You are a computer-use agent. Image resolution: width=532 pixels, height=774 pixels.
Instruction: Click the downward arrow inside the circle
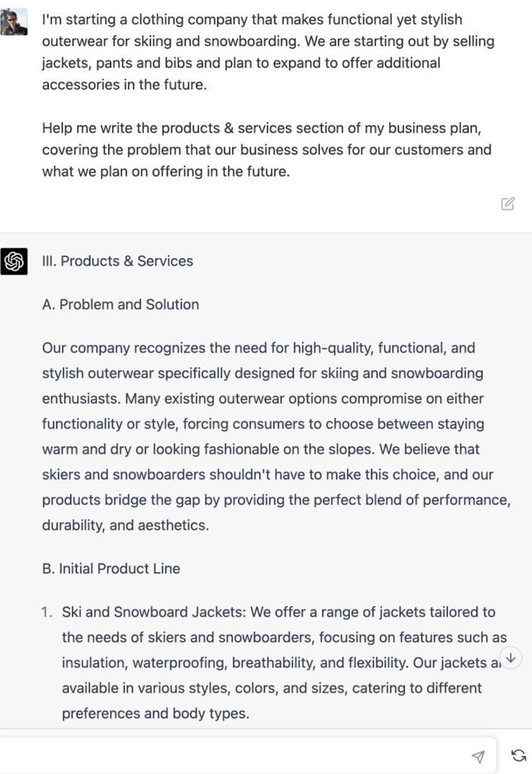512,658
